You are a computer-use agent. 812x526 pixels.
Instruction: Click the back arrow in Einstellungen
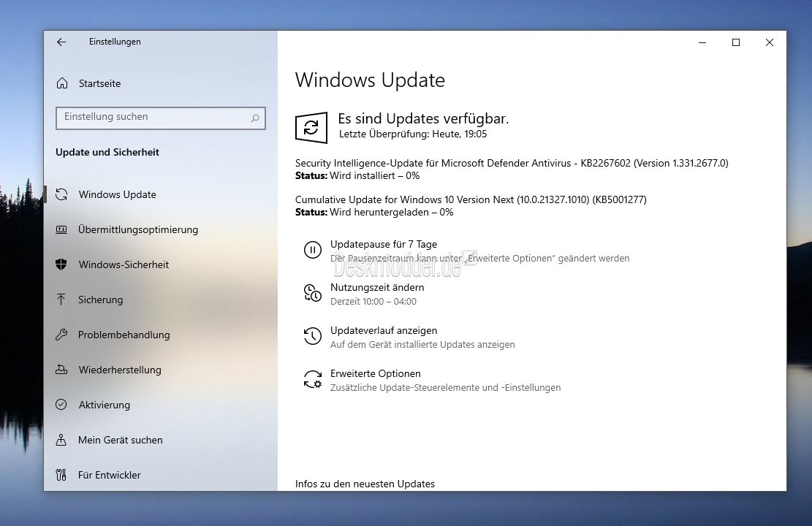pos(61,42)
